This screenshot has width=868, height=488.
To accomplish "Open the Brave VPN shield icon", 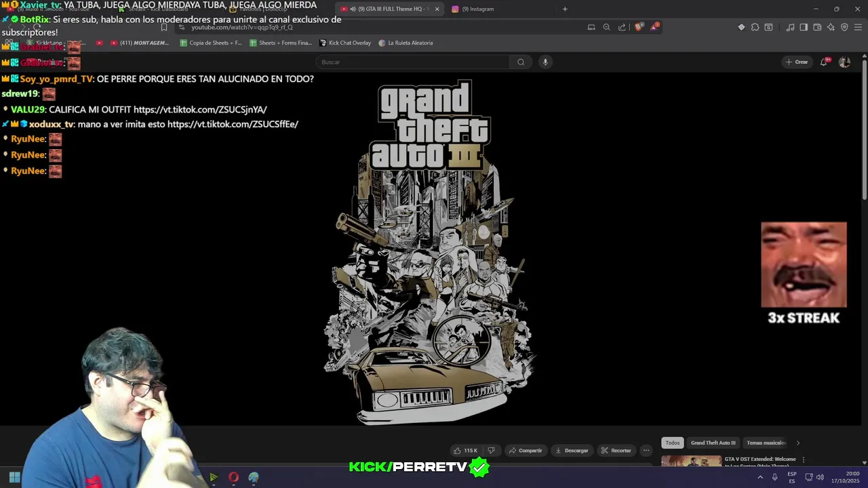I will 844,27.
